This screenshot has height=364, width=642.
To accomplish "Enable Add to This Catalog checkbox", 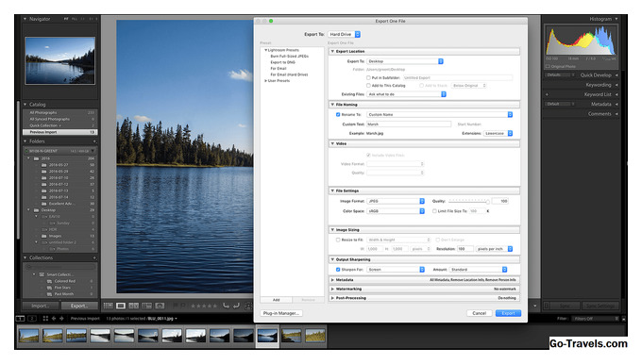I will pyautogui.click(x=368, y=86).
